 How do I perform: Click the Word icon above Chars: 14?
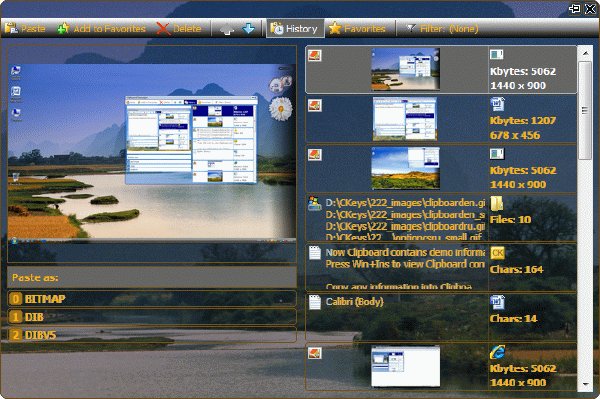497,302
